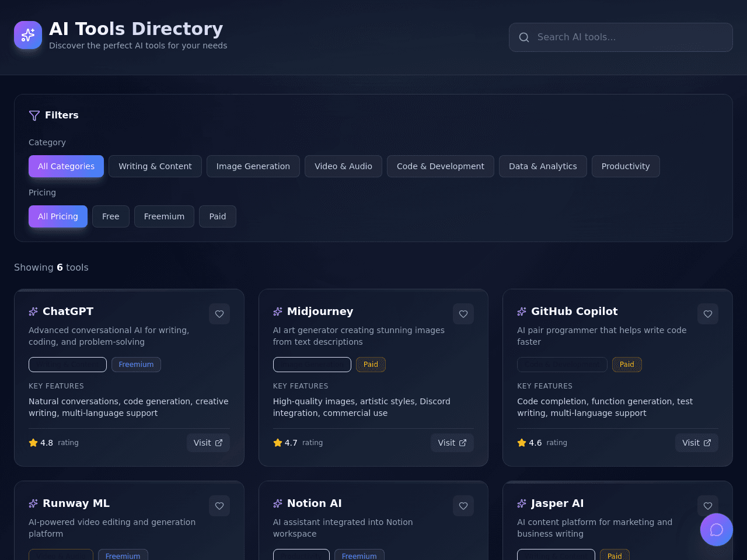Favorite ChatGPT with the heart icon

(219, 314)
